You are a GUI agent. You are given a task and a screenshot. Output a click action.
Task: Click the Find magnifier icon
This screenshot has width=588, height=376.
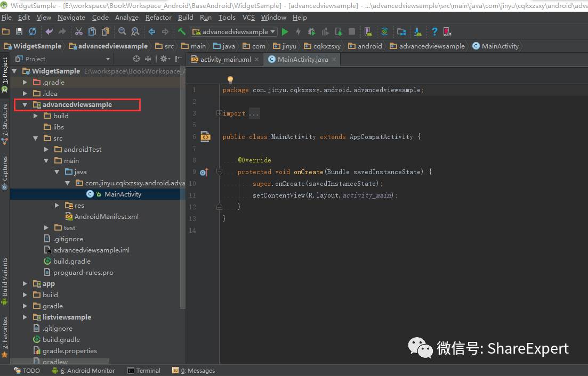pos(122,32)
